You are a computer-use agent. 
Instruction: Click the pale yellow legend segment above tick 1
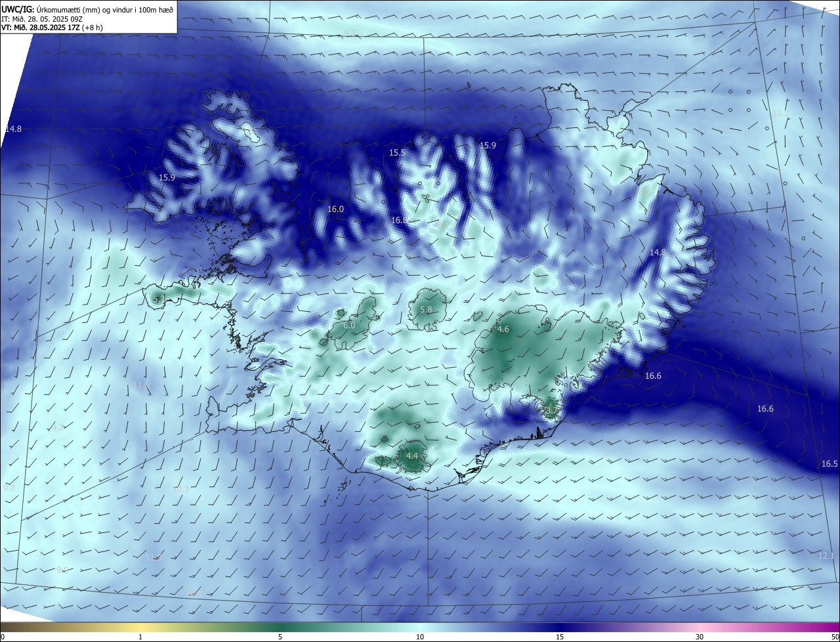[x=140, y=627]
